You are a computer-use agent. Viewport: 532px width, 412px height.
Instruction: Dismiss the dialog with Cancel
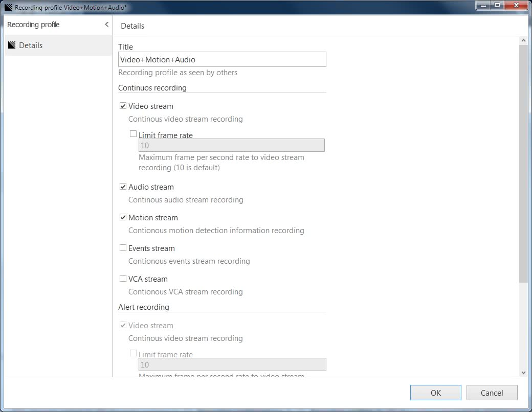[x=492, y=393]
